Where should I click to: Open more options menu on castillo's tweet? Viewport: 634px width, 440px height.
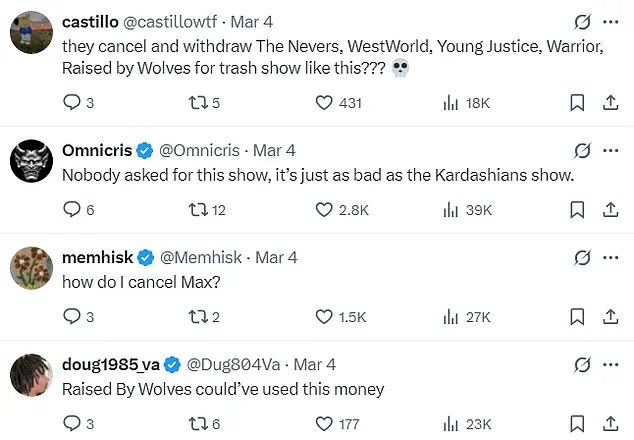611,22
